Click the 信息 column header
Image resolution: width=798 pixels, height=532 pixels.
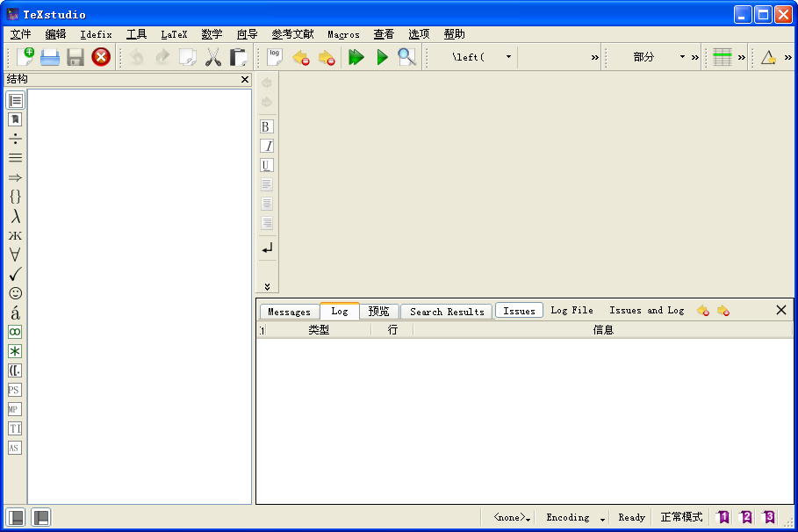(x=603, y=330)
